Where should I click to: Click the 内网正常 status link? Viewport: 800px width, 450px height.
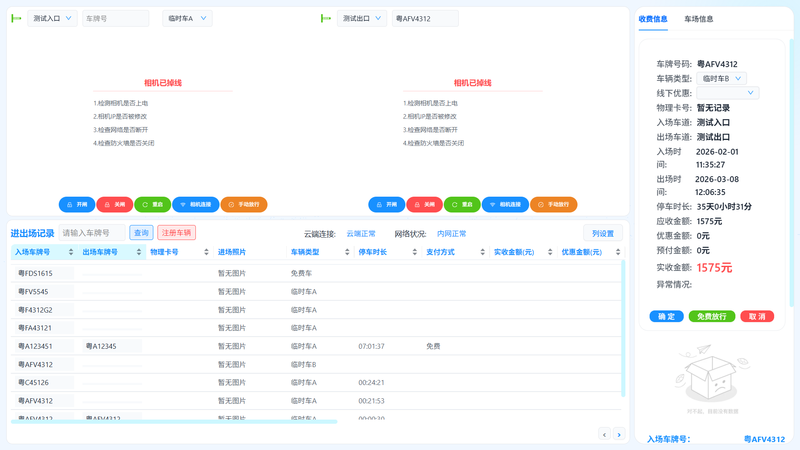pyautogui.click(x=452, y=234)
